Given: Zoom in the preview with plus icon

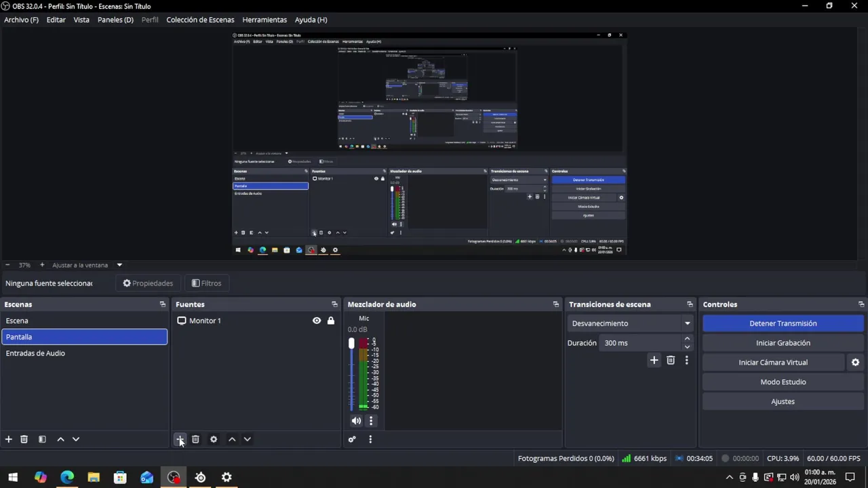Looking at the screenshot, I should 42,265.
